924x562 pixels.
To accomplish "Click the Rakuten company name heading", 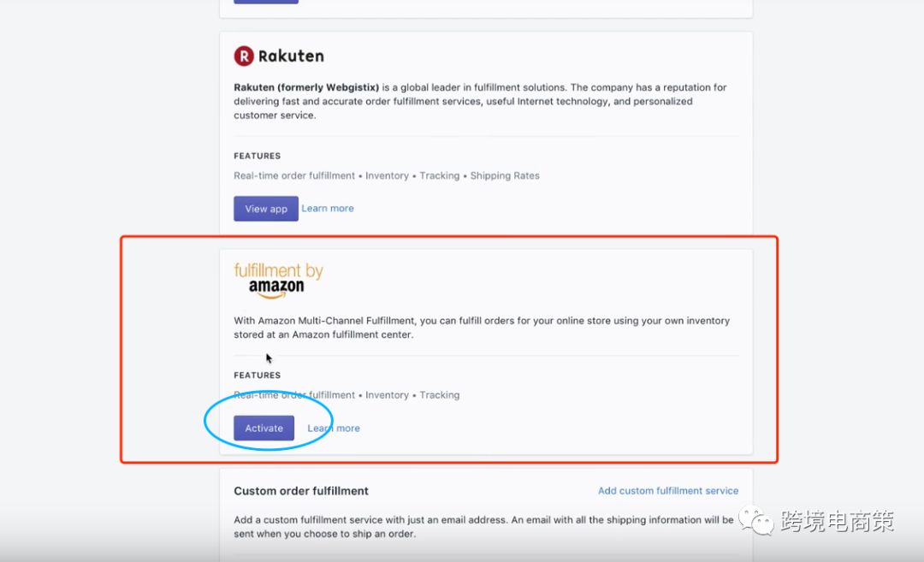I will point(291,56).
